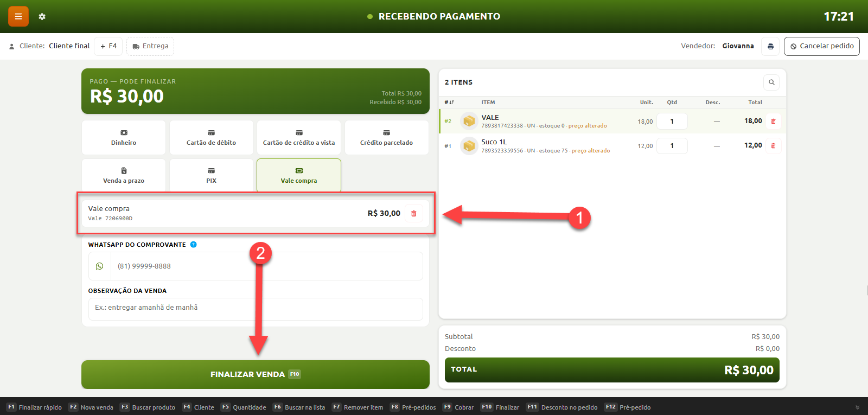868x415 pixels.
Task: Select Dinheiro payment method
Action: point(124,138)
